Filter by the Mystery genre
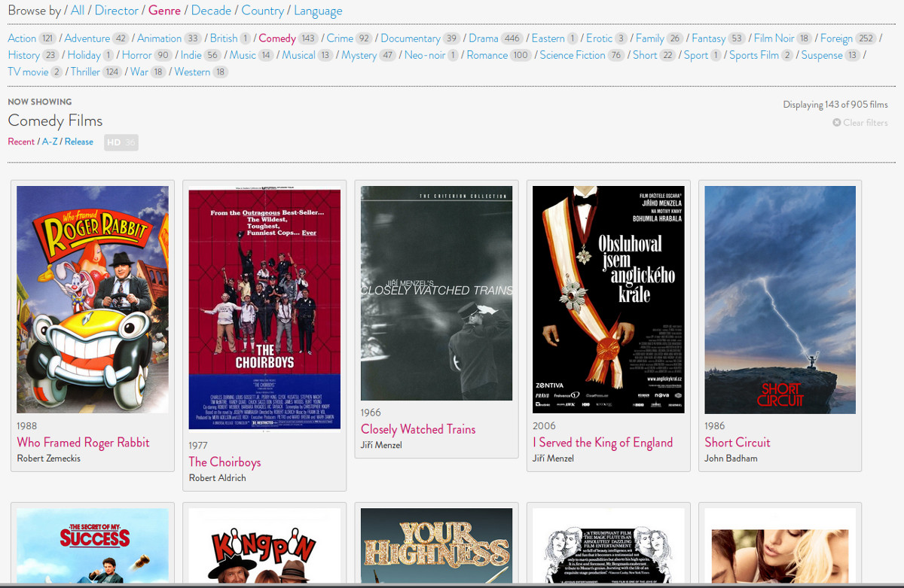 (x=359, y=55)
